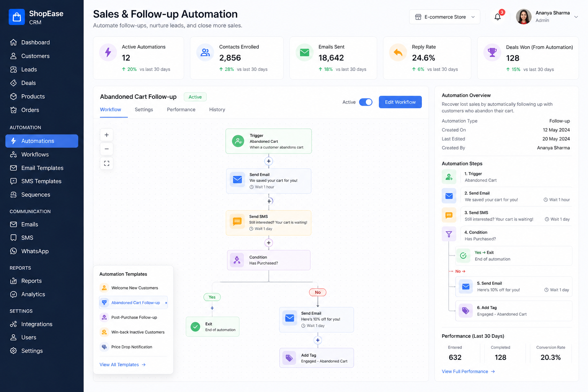The width and height of the screenshot is (588, 392).
Task: Expand the user account menu chevron
Action: coord(576,17)
